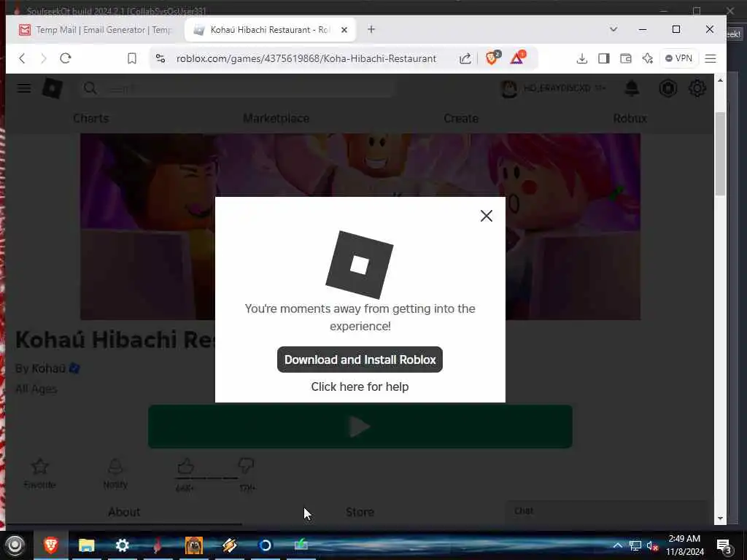
Task: Go to Roblox home logo
Action: pyautogui.click(x=53, y=88)
